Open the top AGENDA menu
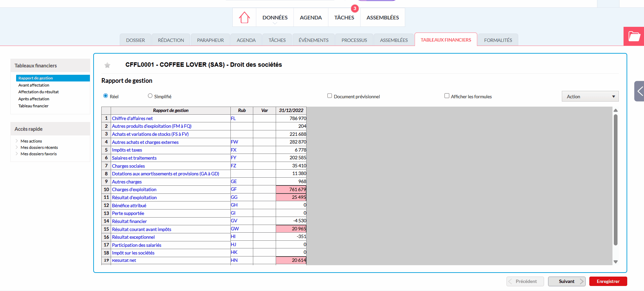 pyautogui.click(x=311, y=17)
